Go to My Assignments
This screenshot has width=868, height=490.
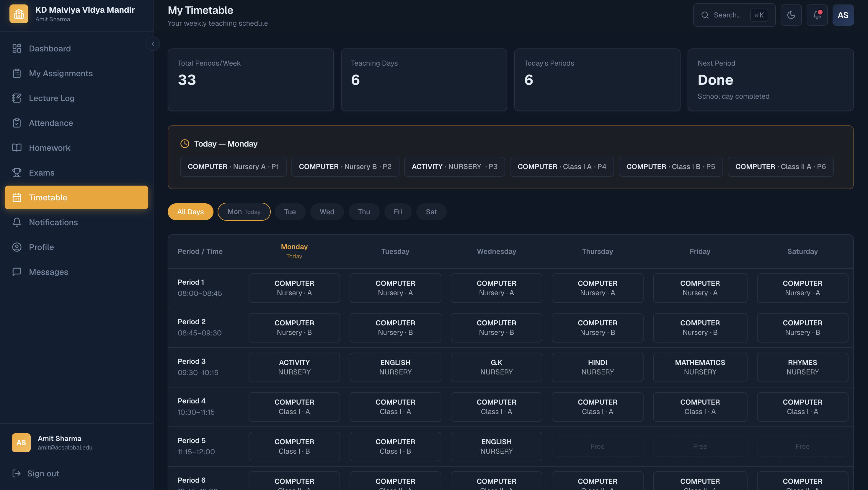click(76, 74)
